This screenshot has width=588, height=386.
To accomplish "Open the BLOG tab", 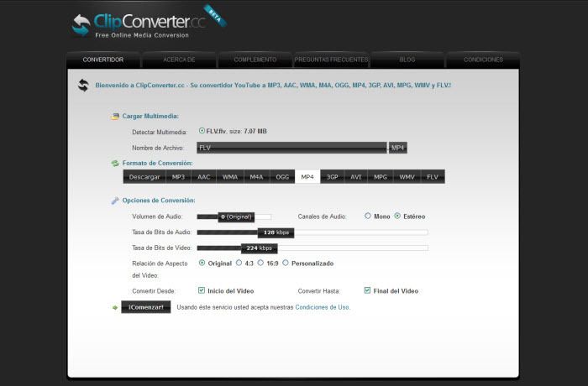I will click(407, 60).
